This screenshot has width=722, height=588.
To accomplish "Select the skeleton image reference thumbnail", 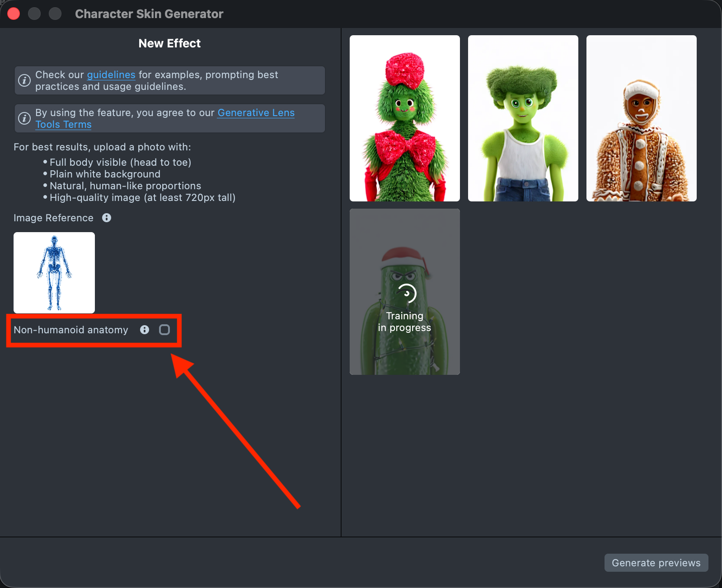I will point(54,273).
